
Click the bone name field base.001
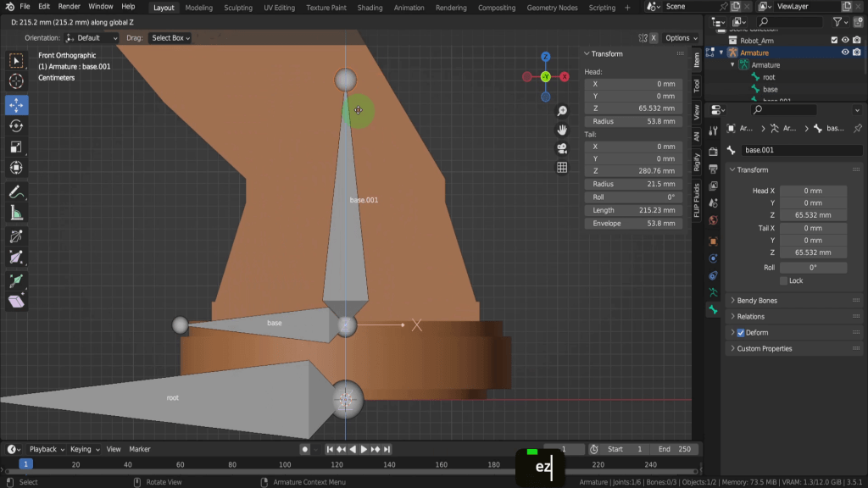click(x=799, y=150)
